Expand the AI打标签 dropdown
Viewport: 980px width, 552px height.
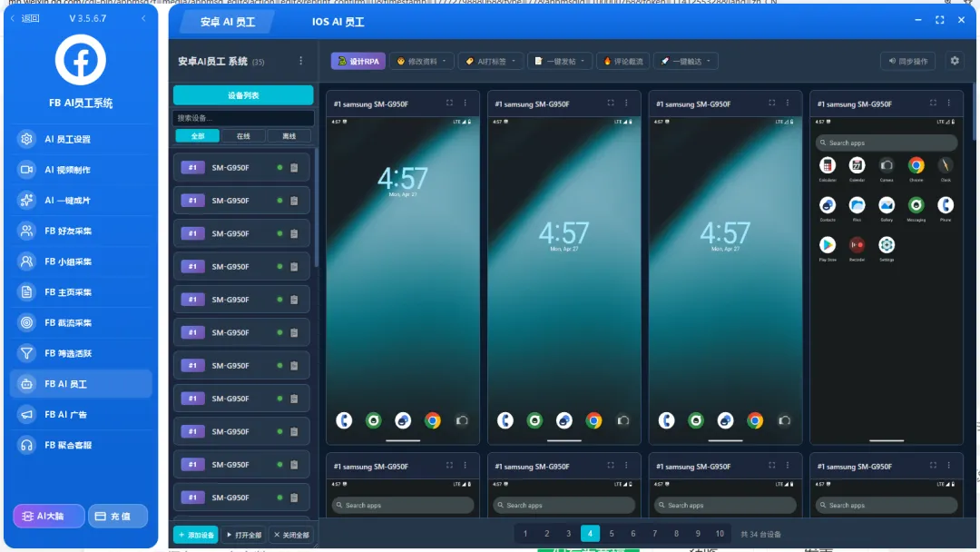click(x=491, y=61)
